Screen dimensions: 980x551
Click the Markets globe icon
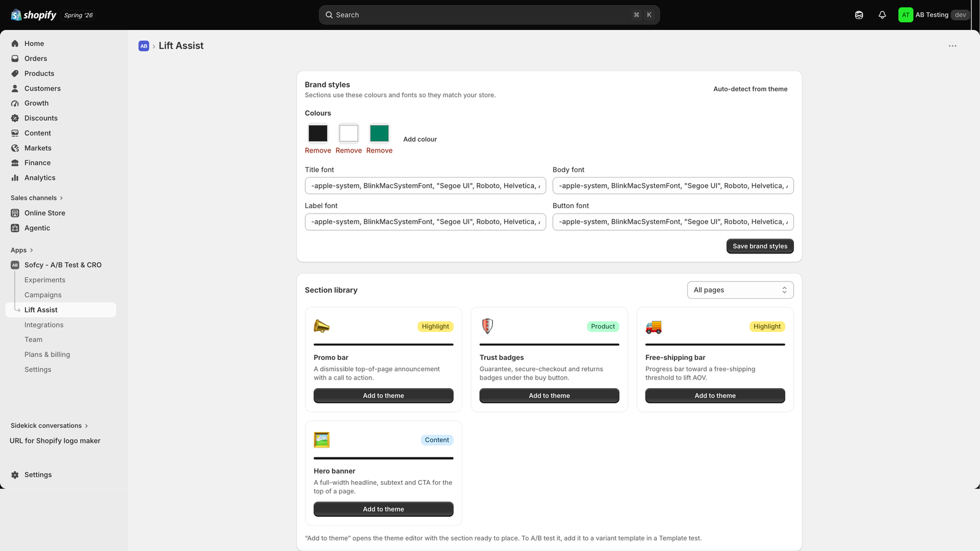(x=15, y=148)
